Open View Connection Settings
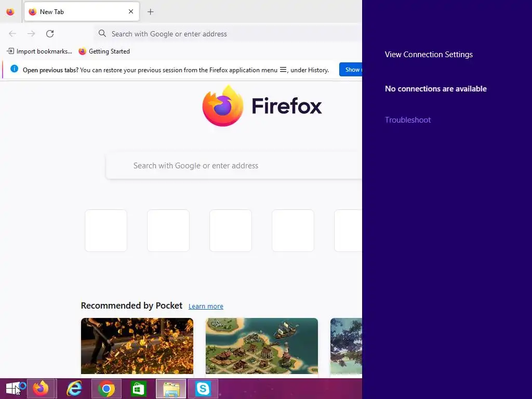Image resolution: width=532 pixels, height=399 pixels. [x=429, y=55]
